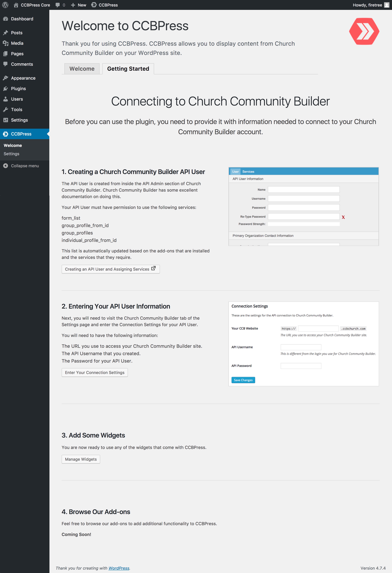This screenshot has height=573, width=392.
Task: Click the Plugins plug icon
Action: tap(6, 89)
